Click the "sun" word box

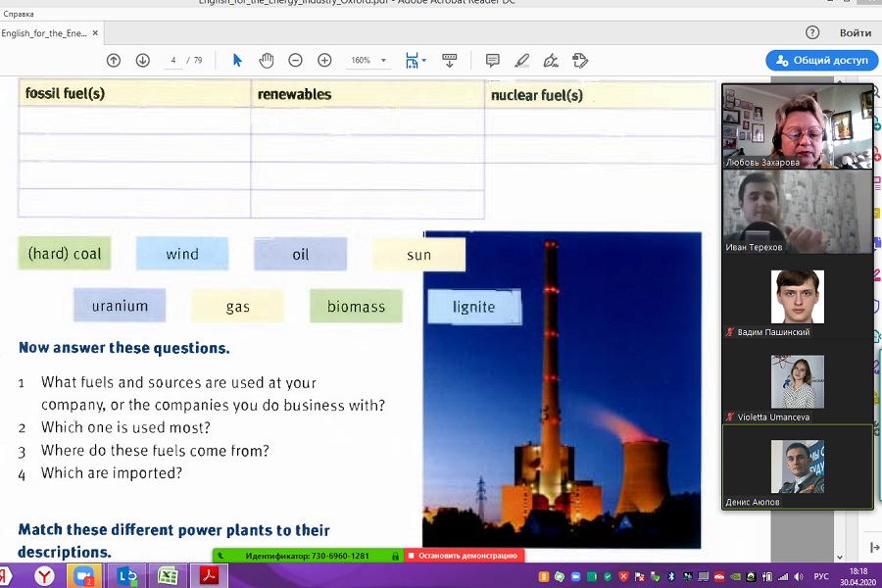point(418,255)
